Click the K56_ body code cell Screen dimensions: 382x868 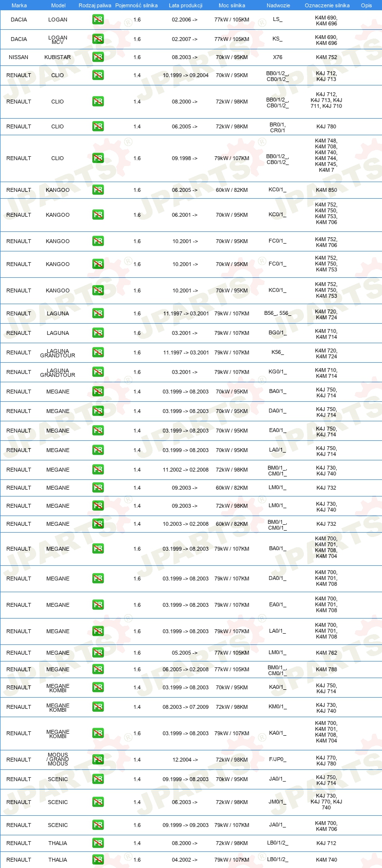[x=277, y=352]
